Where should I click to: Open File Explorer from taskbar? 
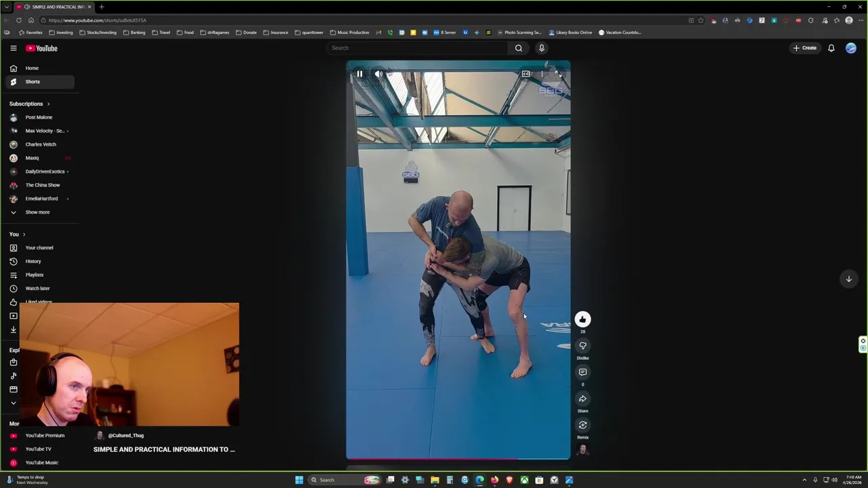click(435, 480)
